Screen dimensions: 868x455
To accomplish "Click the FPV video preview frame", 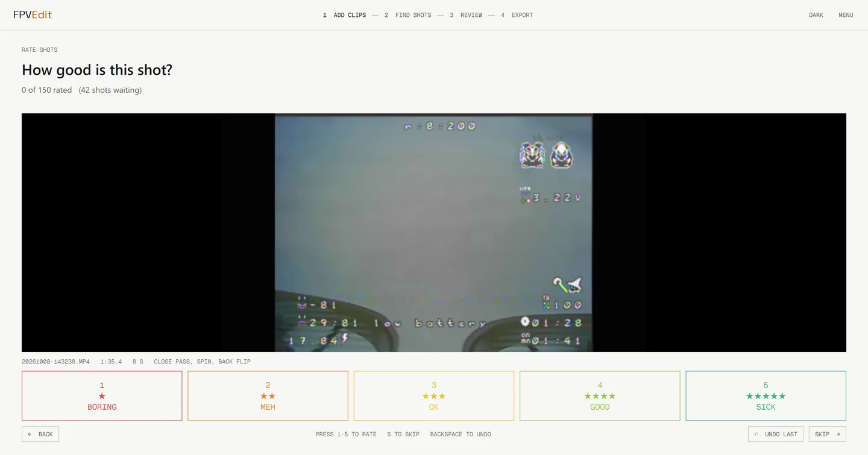I will click(x=434, y=233).
